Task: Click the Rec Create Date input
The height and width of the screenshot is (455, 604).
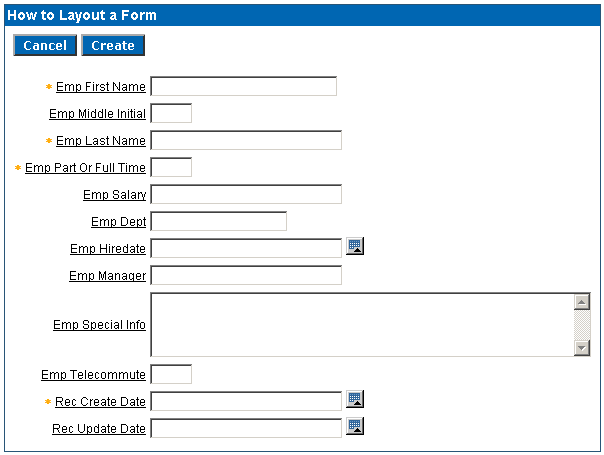Action: click(x=246, y=401)
